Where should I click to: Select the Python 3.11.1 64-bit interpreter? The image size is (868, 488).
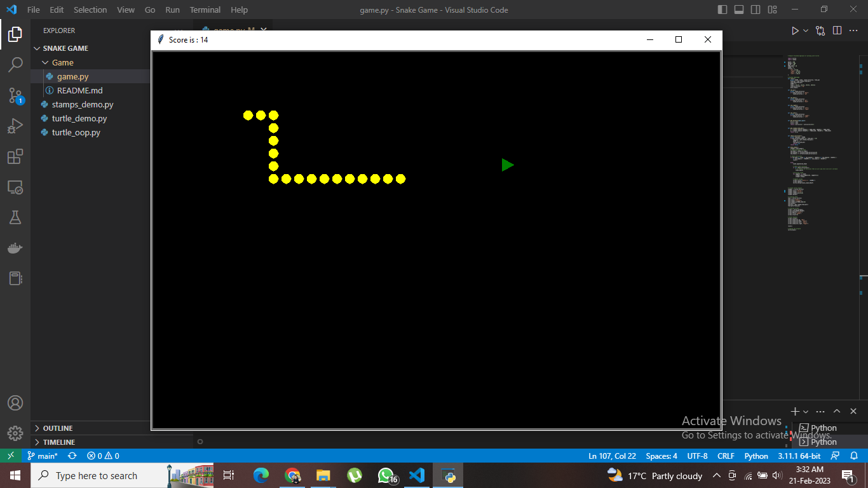(799, 456)
